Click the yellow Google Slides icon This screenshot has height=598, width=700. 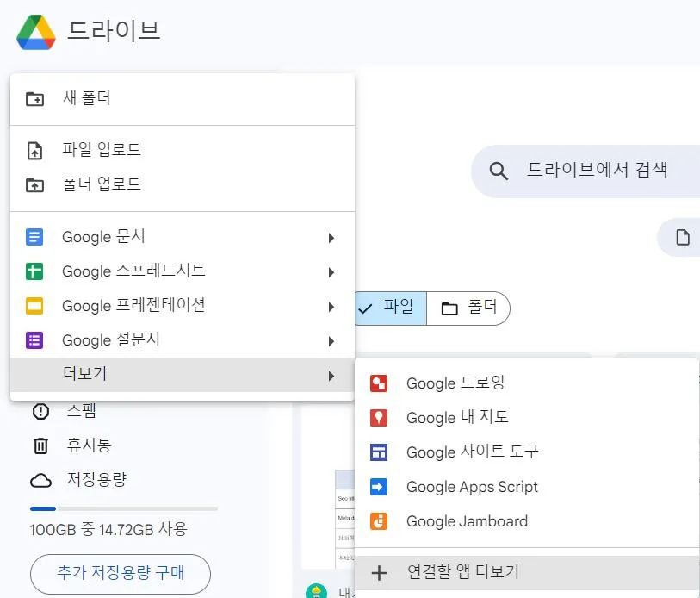click(34, 306)
